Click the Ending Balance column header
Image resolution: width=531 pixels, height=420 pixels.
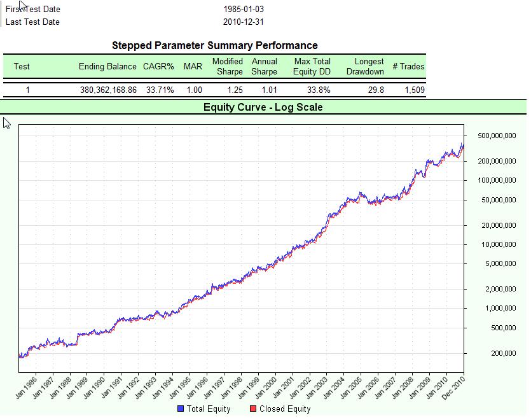pos(107,66)
